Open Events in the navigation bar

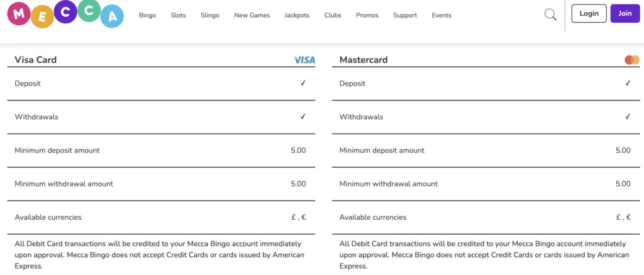point(441,15)
